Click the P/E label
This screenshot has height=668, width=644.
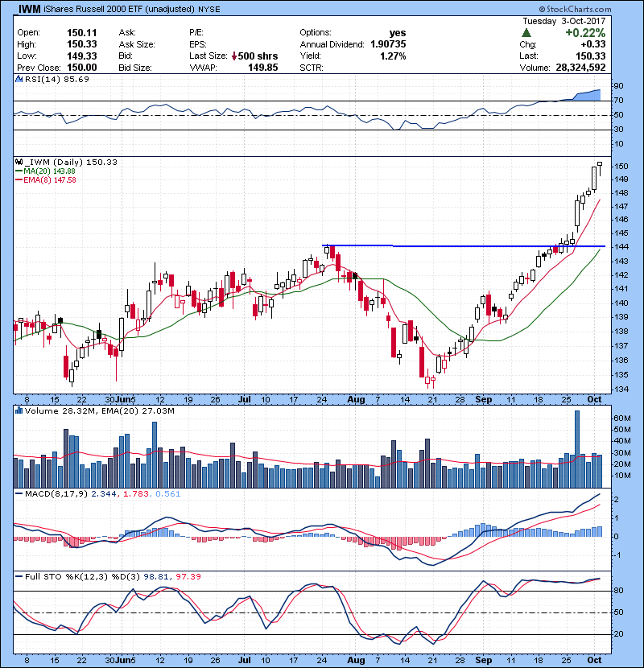pyautogui.click(x=196, y=32)
